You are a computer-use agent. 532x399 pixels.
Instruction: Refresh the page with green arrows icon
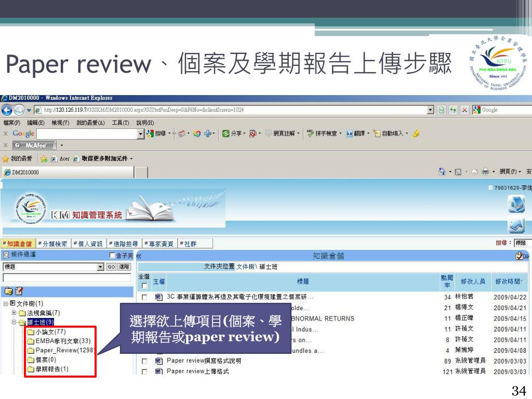[x=453, y=110]
